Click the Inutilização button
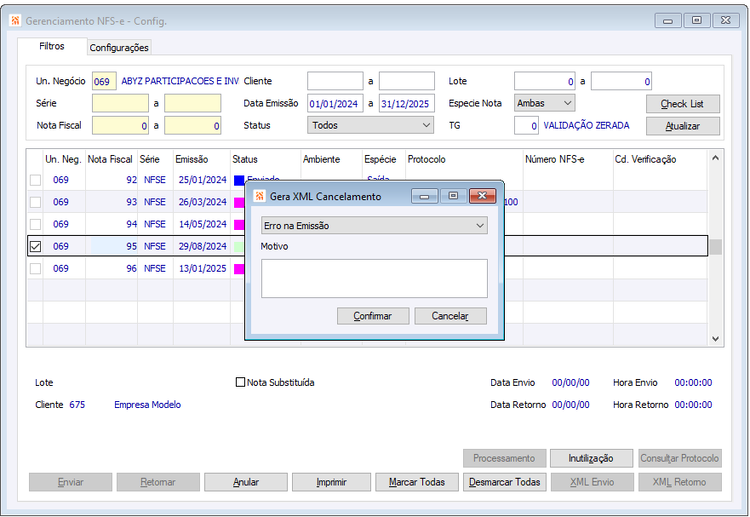750x517 pixels. click(x=591, y=458)
